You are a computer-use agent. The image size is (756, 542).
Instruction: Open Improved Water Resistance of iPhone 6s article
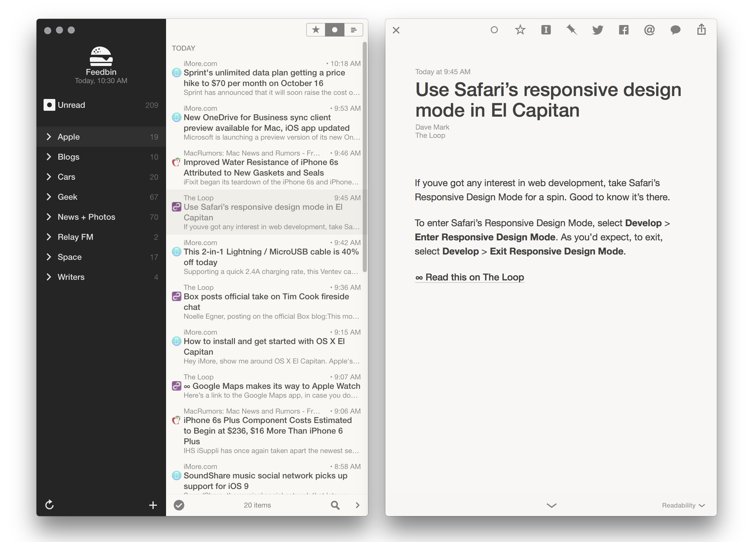267,167
